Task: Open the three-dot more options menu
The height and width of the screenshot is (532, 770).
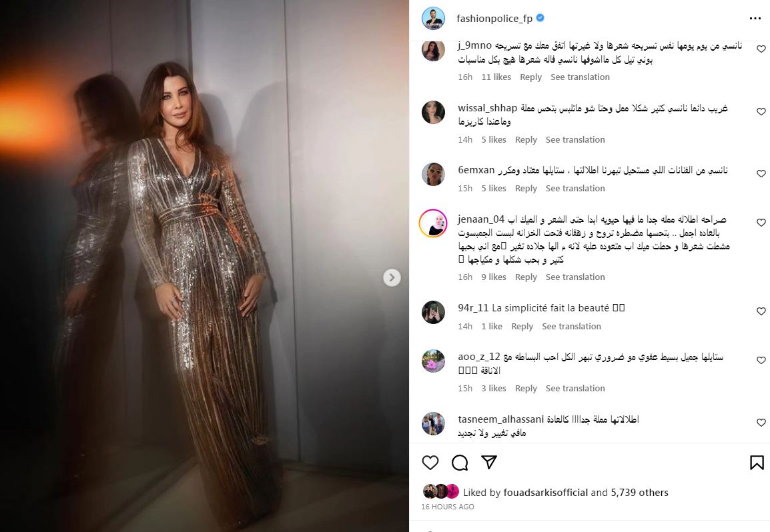Action: click(755, 19)
